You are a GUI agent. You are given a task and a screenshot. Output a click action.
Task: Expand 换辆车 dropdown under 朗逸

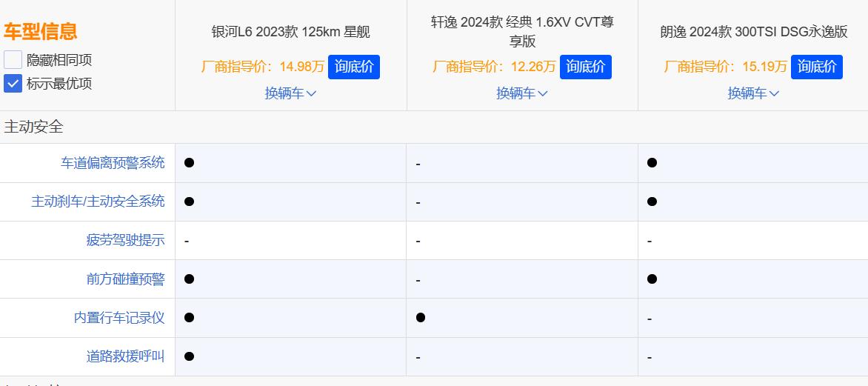point(753,93)
